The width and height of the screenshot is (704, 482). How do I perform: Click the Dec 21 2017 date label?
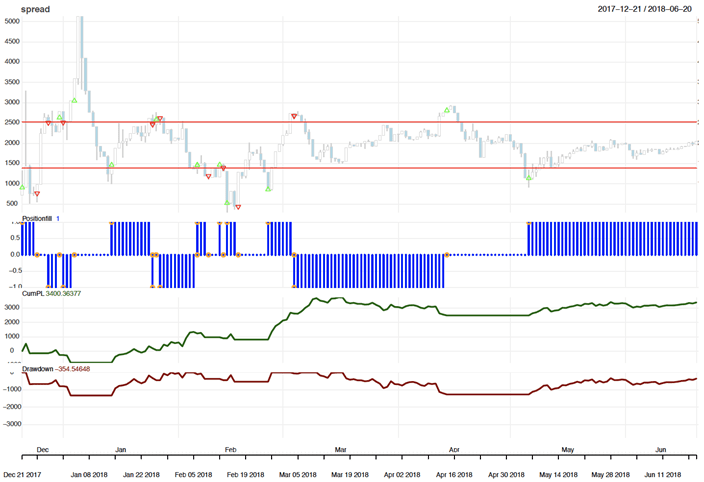point(22,474)
